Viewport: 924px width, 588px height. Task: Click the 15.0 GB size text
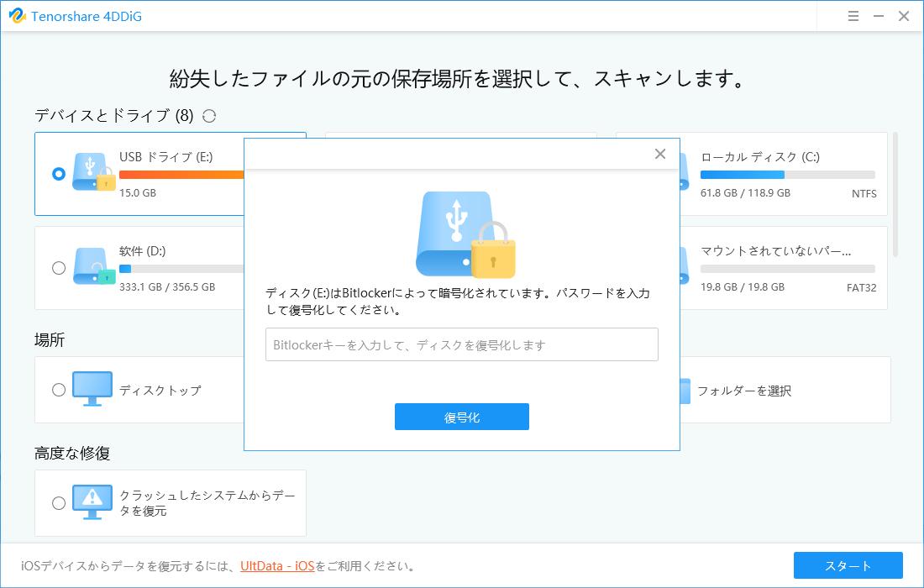[x=137, y=192]
